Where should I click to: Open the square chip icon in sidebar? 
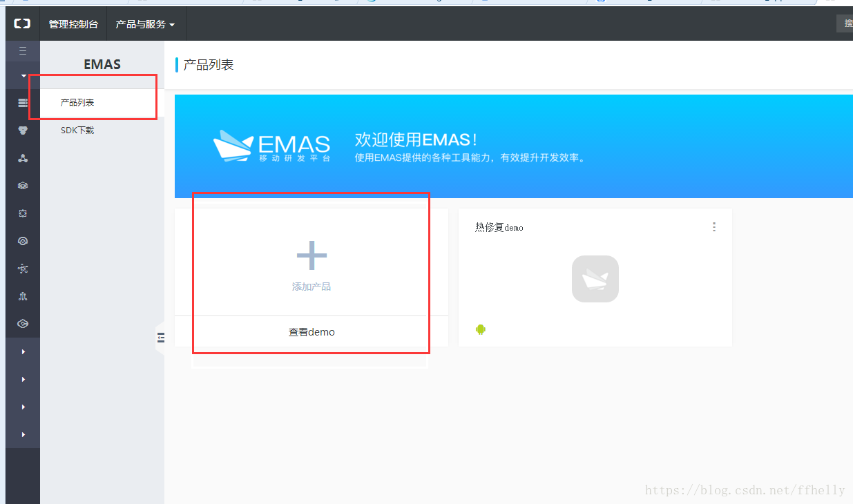23,213
